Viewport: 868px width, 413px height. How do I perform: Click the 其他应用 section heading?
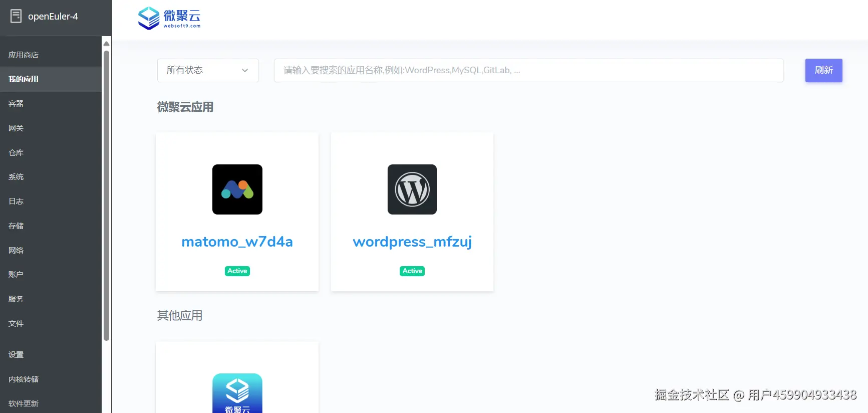coord(180,316)
